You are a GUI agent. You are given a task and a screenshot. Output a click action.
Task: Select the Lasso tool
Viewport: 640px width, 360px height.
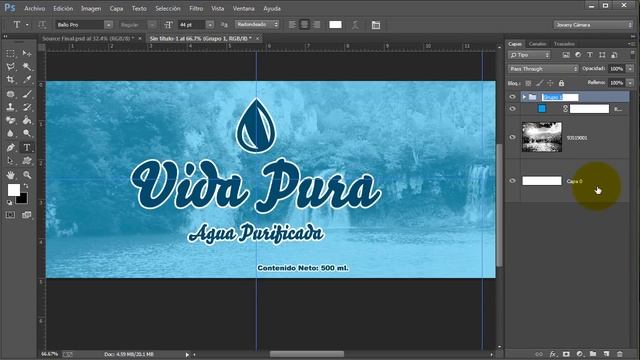click(x=11, y=67)
